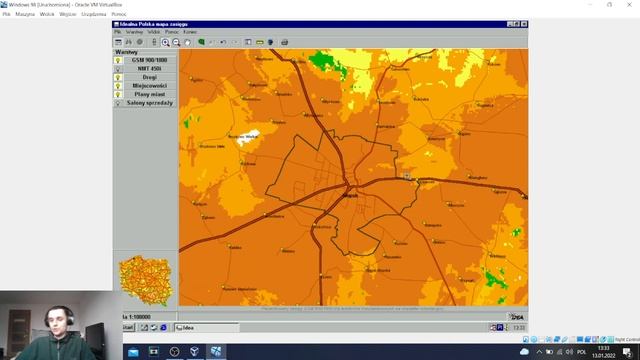Click the circular icon in the Windows taskbar
Image resolution: width=640 pixels, height=360 pixels.
coord(174,352)
